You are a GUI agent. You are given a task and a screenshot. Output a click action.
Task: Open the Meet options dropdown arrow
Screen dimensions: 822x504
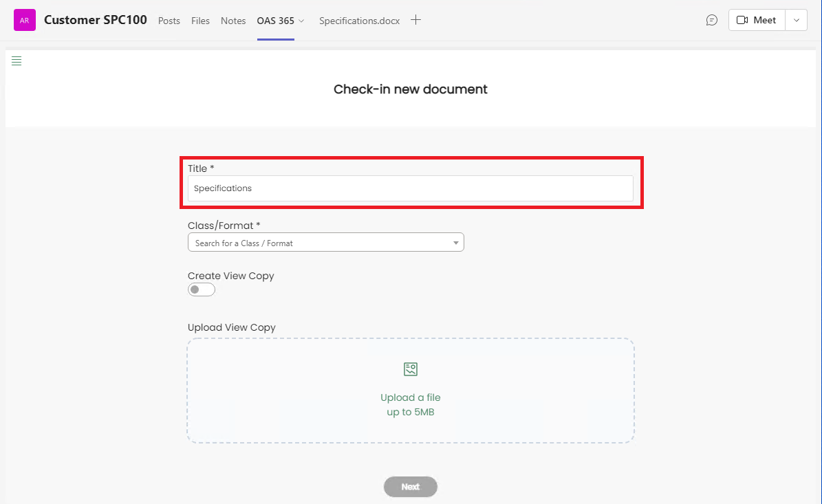coord(797,21)
